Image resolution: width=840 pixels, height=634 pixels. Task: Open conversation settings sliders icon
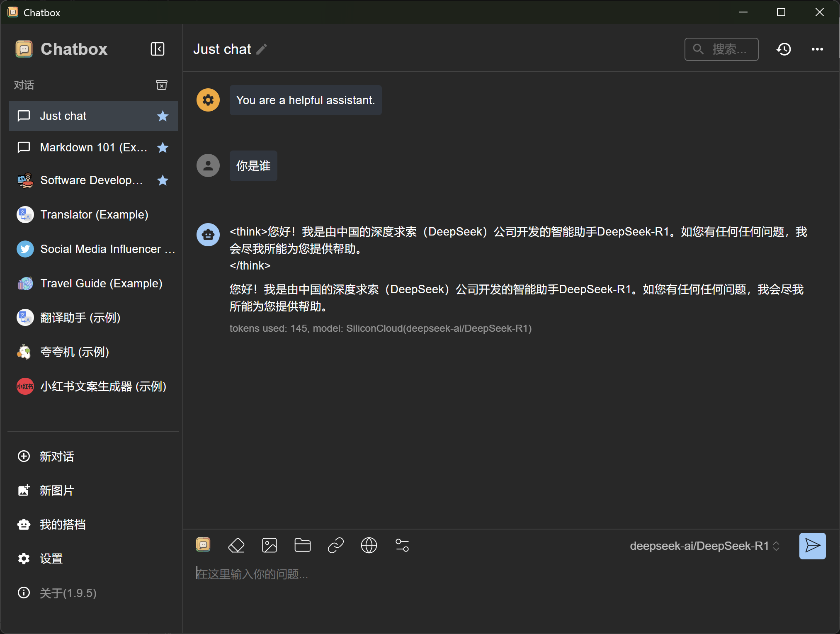pyautogui.click(x=402, y=545)
